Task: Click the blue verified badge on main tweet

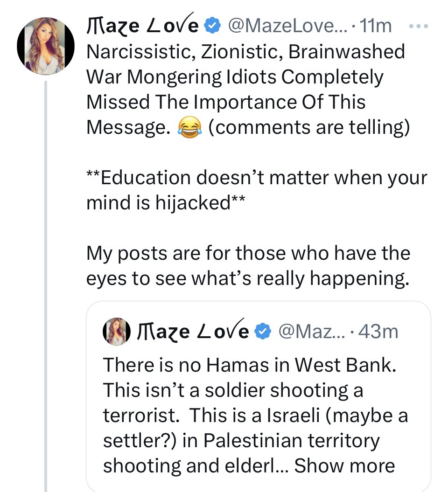Action: tap(213, 27)
